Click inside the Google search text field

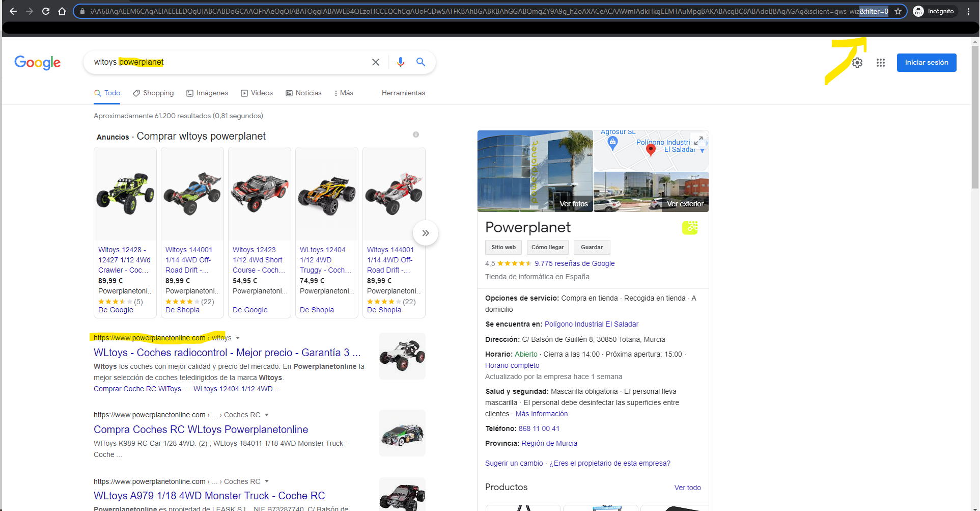tap(229, 62)
